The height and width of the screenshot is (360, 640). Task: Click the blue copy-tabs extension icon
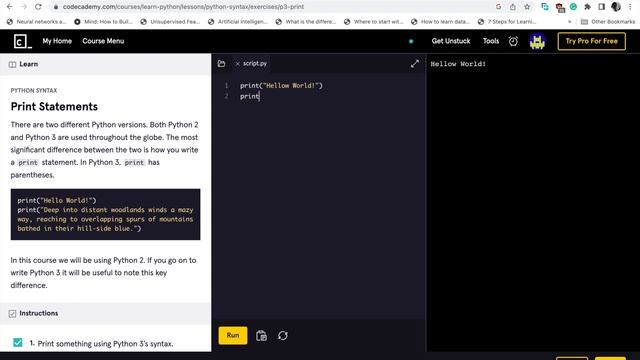545,7
